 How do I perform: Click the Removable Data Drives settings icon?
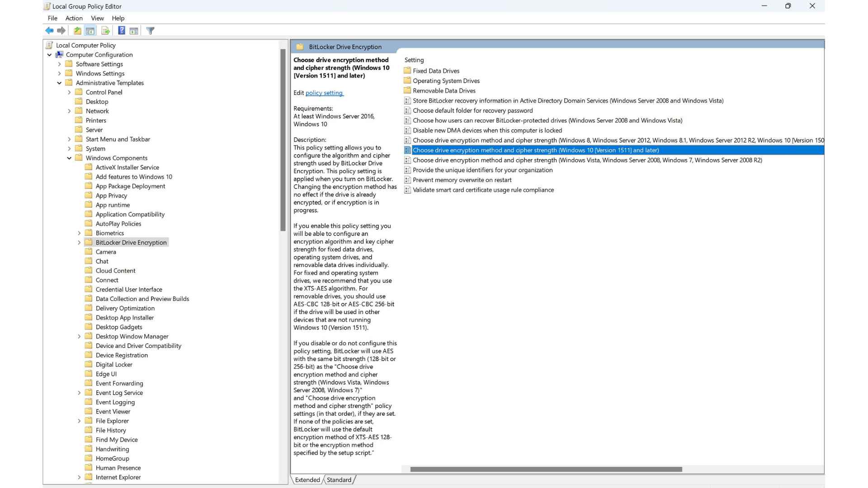click(x=408, y=90)
